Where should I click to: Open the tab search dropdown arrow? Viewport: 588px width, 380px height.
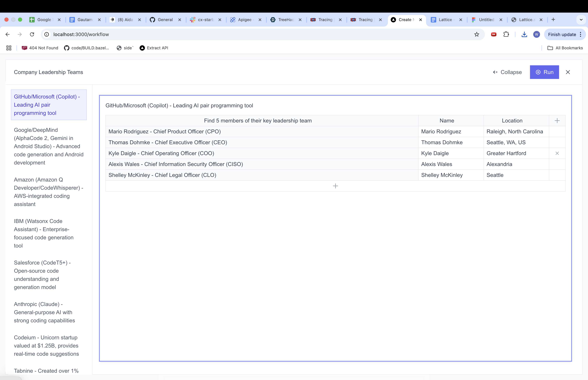[581, 20]
